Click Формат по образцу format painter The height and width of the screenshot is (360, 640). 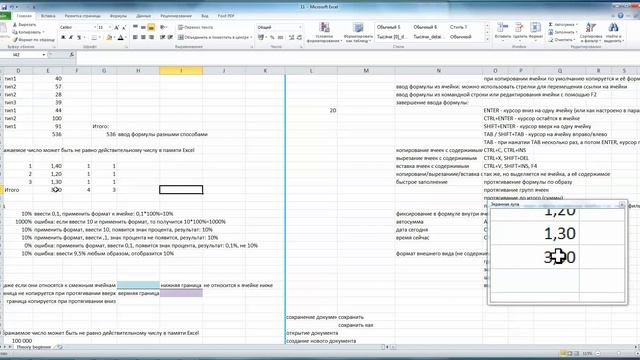click(x=33, y=40)
